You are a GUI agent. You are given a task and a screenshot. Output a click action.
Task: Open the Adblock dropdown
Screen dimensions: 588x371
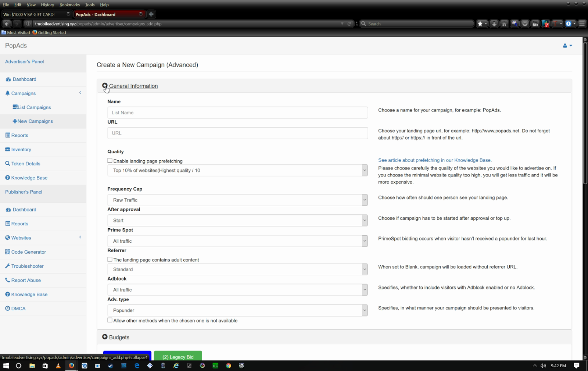point(237,290)
